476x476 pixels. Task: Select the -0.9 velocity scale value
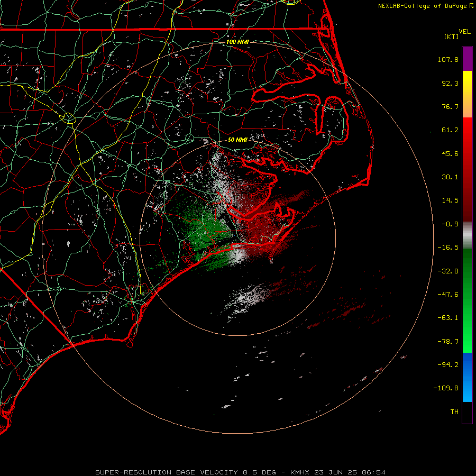(x=450, y=224)
